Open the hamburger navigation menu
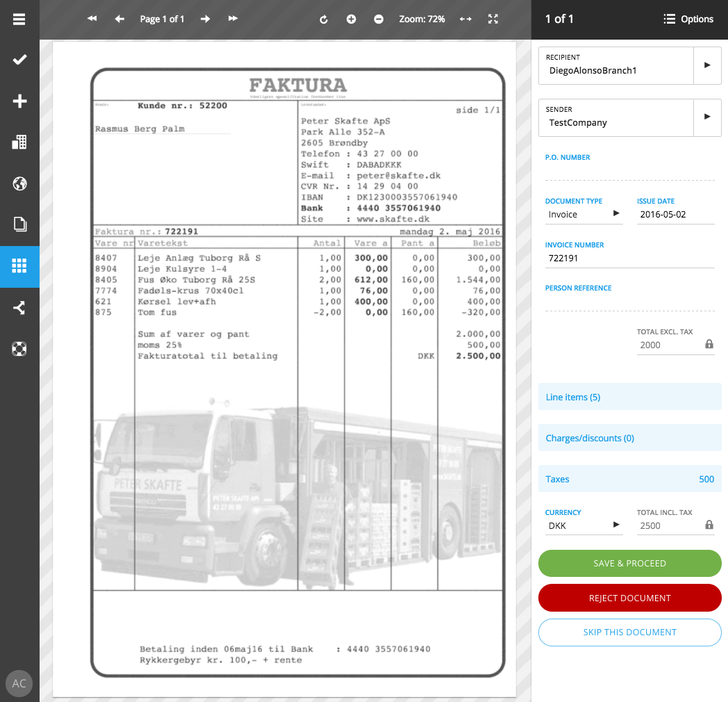Viewport: 728px width, 702px height. coord(19,19)
